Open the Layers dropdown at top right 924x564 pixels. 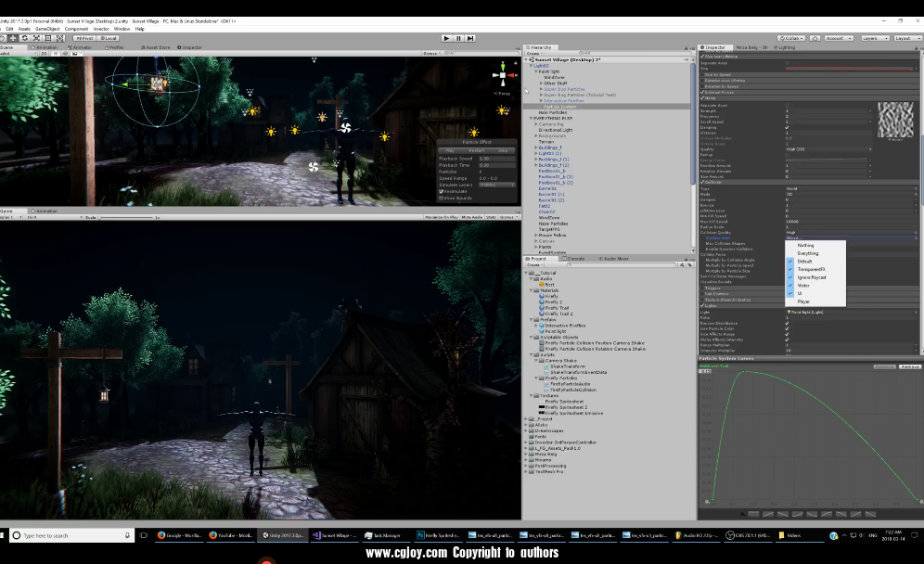875,38
